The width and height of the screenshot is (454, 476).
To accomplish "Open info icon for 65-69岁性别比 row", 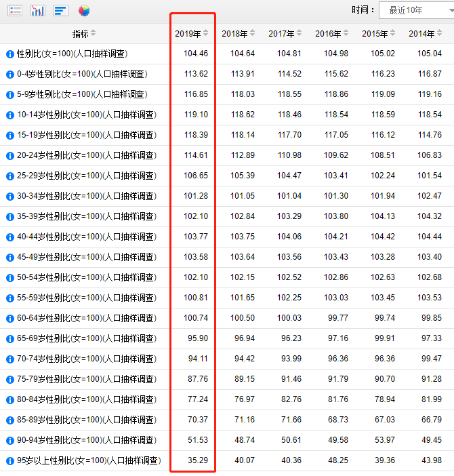I will (x=10, y=339).
